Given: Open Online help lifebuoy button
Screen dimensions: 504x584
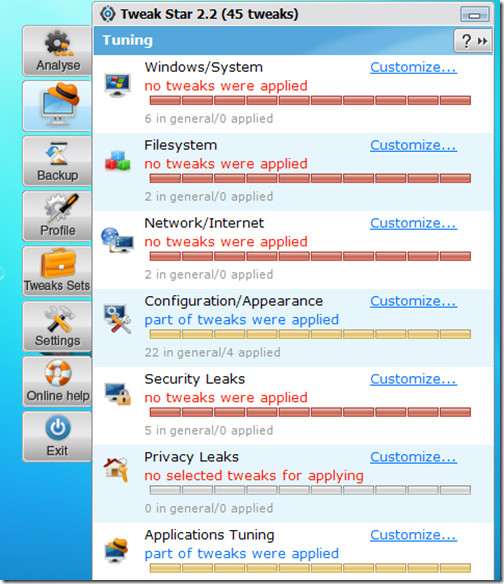Looking at the screenshot, I should 57,382.
